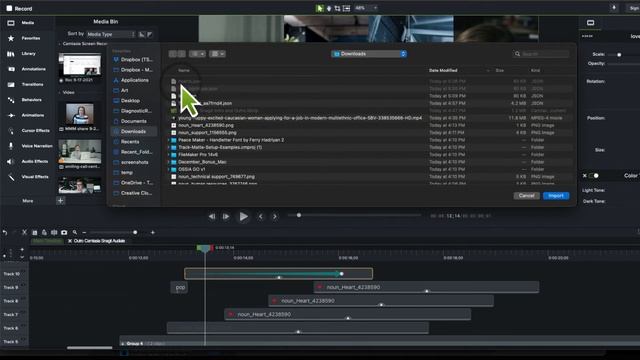Click the Cursor Effects icon

pos(11,131)
